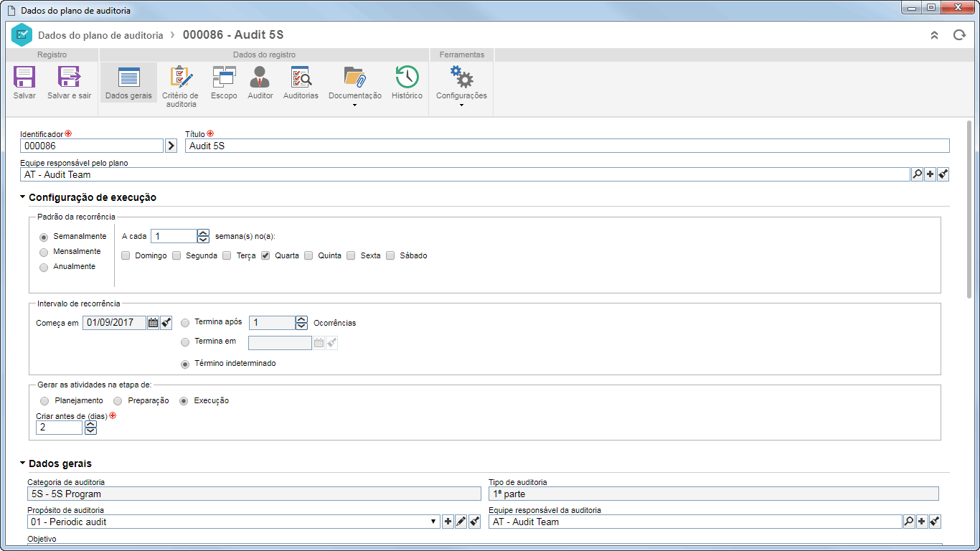Image resolution: width=980 pixels, height=551 pixels.
Task: Adjust Criar antes de (dias) stepper
Action: tap(90, 428)
